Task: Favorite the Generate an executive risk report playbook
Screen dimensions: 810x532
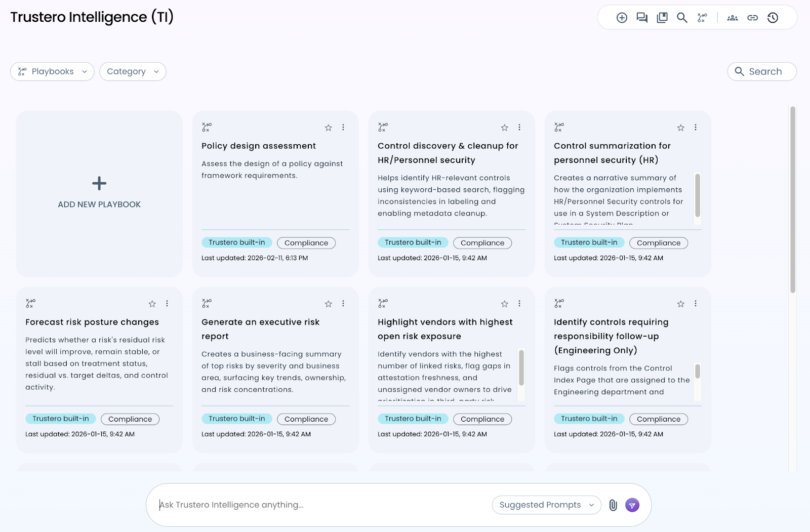Action: (329, 304)
